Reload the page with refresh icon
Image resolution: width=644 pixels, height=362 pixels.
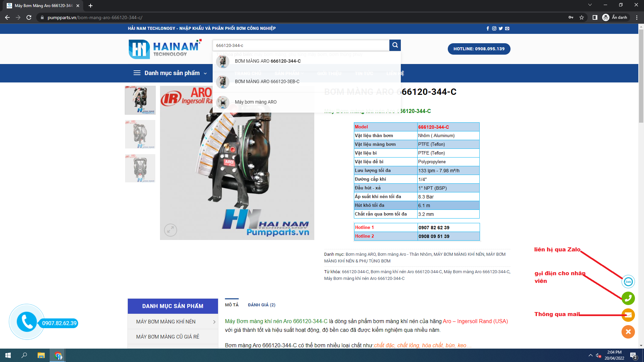click(x=29, y=17)
